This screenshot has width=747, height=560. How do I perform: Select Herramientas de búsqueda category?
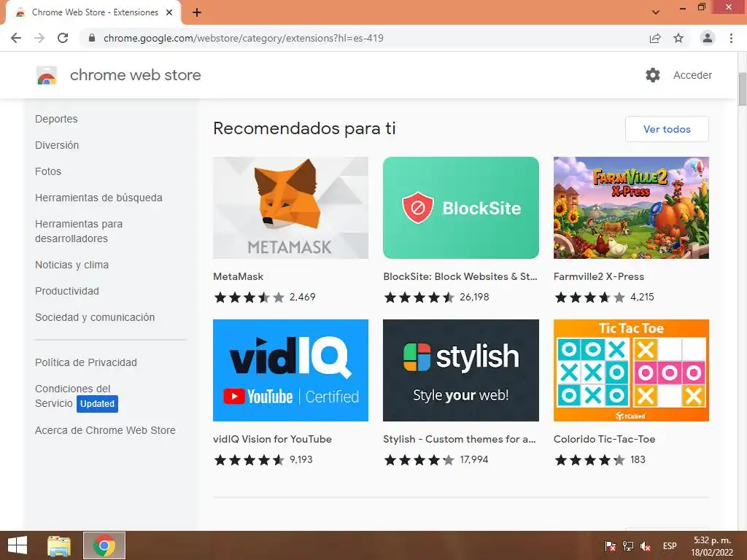pos(98,198)
